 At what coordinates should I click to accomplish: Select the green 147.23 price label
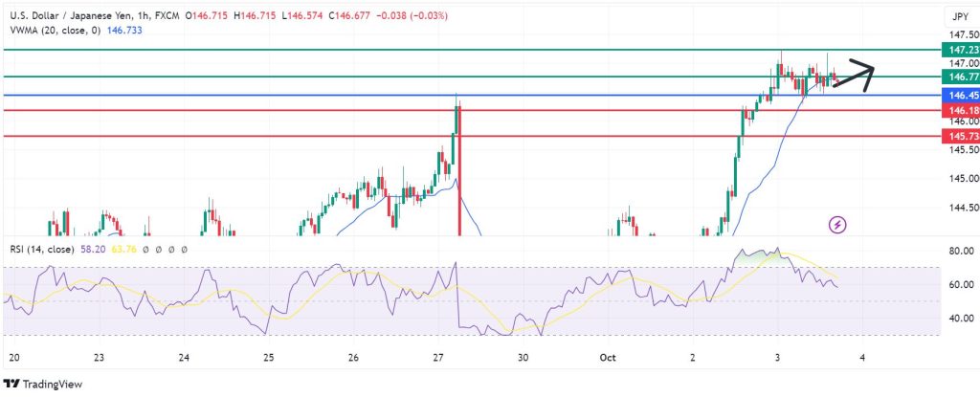click(960, 50)
